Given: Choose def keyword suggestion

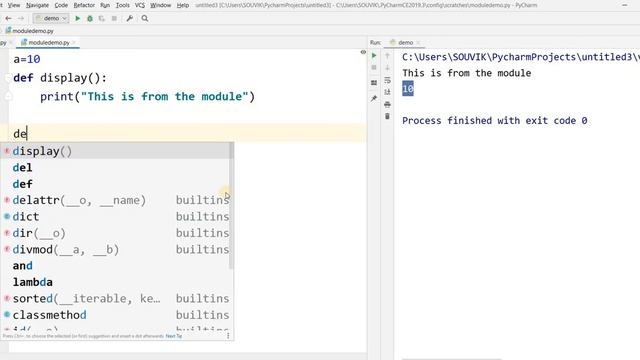Looking at the screenshot, I should [x=117, y=184].
